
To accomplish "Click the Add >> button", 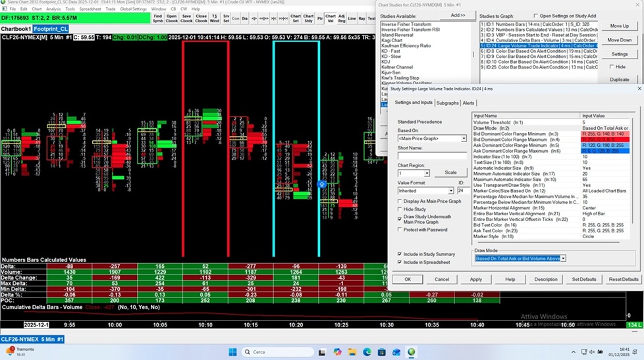I will [x=458, y=16].
